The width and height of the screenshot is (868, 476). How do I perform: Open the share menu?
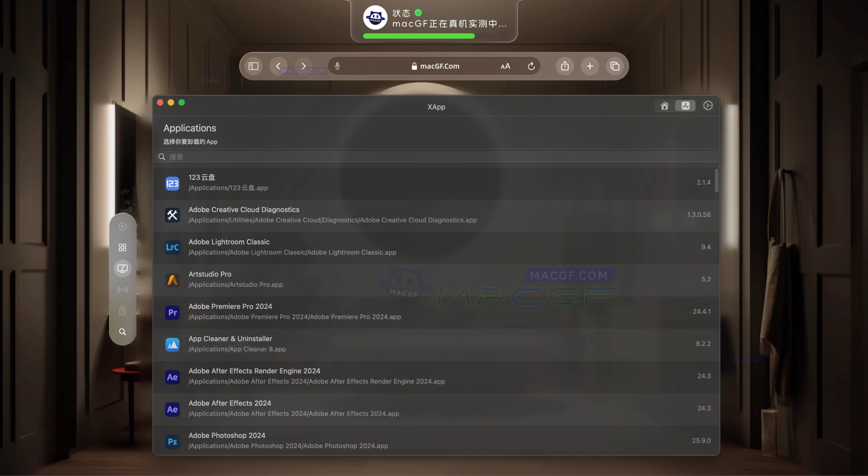564,66
